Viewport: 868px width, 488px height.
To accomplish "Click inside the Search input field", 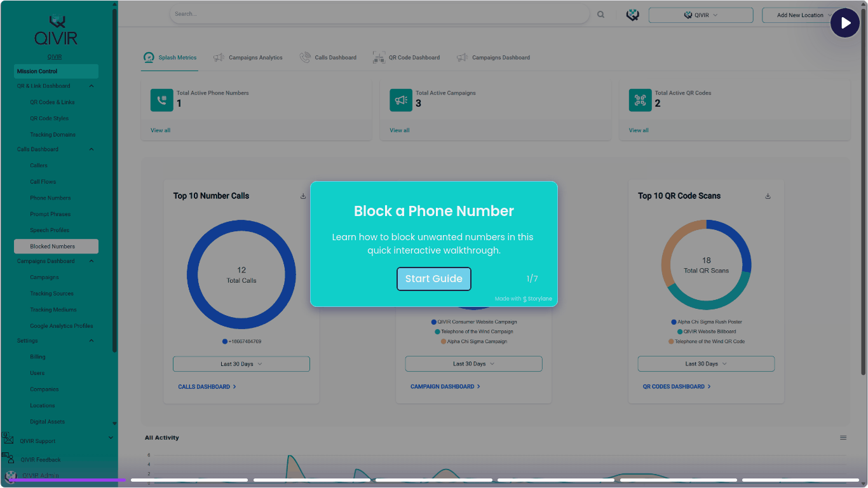I will click(x=379, y=14).
